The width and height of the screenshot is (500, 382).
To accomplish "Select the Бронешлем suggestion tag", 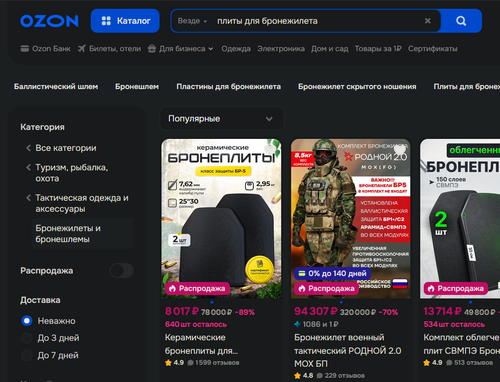I will [x=137, y=87].
